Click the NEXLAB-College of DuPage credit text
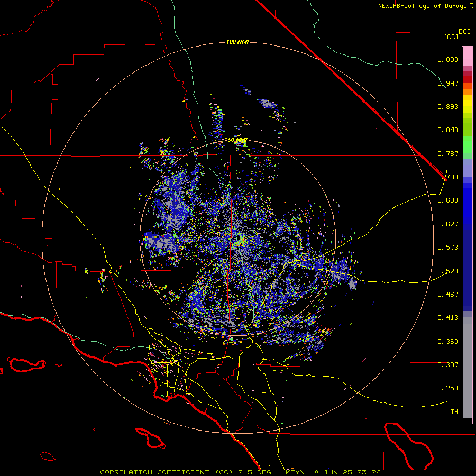 pyautogui.click(x=426, y=6)
